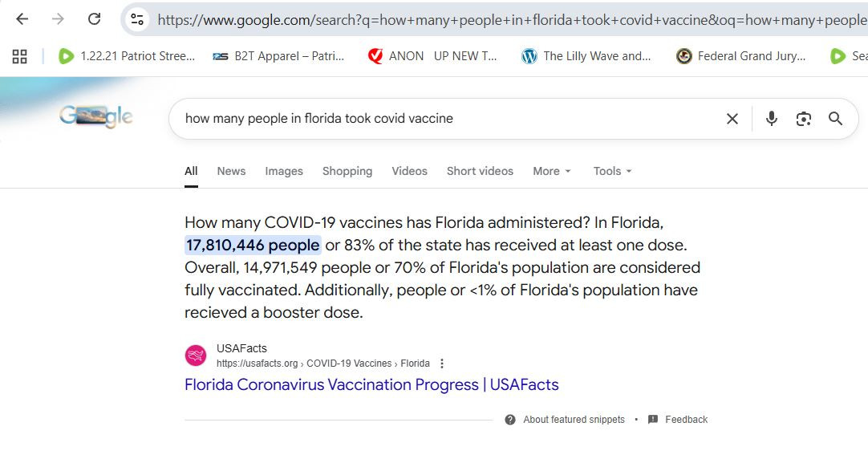Open the tab groups grid icon
Image resolution: width=868 pixels, height=455 pixels.
[x=20, y=56]
